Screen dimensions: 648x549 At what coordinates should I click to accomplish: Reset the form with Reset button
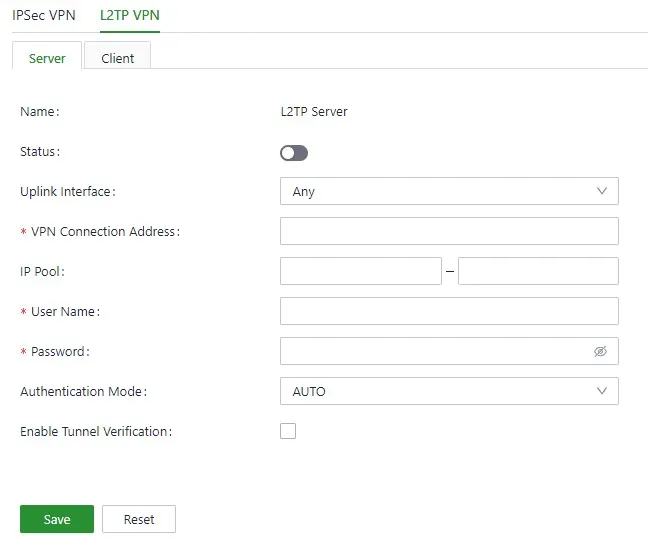[139, 519]
